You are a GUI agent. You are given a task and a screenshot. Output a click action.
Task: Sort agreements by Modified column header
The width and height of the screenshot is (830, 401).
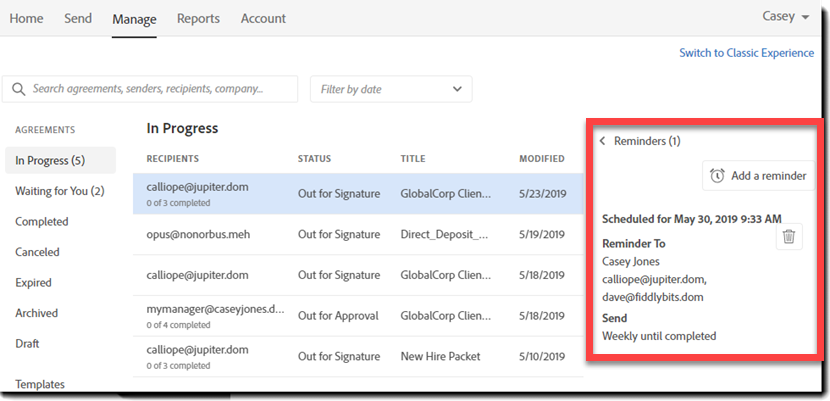(x=541, y=159)
